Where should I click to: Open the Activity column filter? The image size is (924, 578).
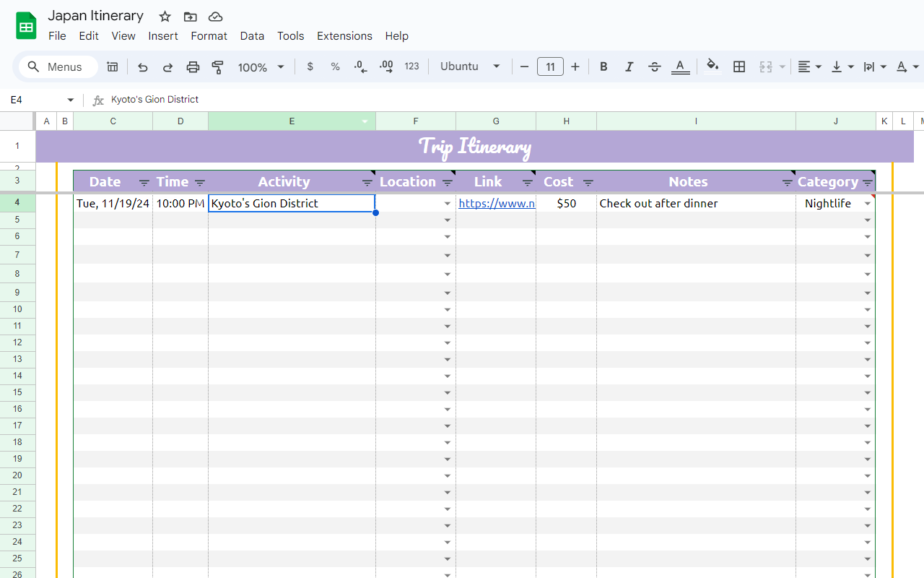367,183
